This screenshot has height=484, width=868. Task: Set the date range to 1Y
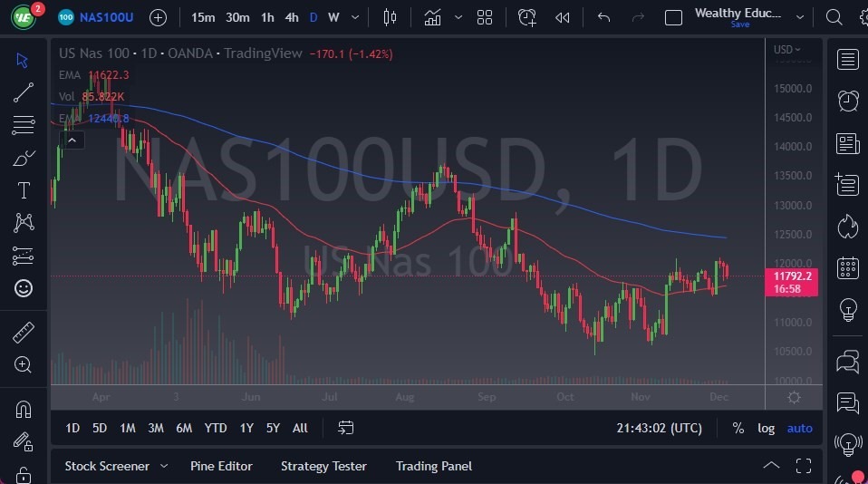point(246,428)
